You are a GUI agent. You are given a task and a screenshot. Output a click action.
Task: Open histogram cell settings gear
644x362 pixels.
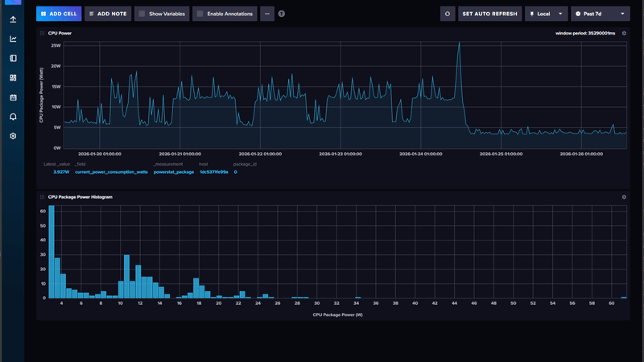(x=624, y=197)
